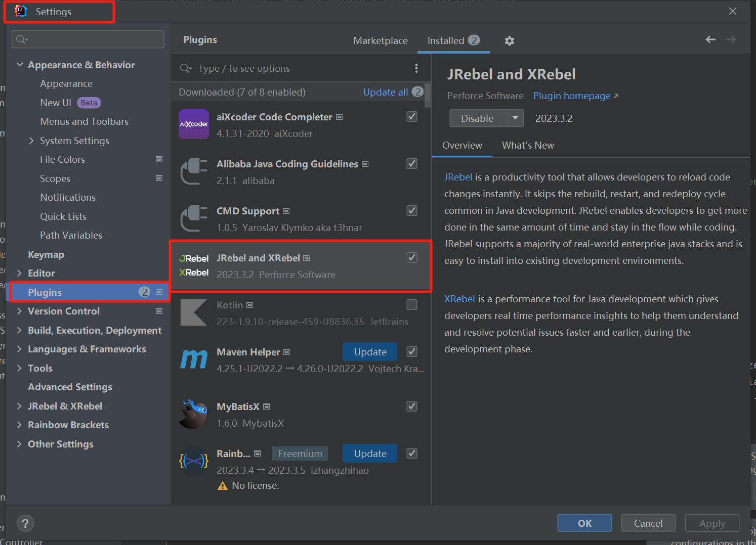Go back with the left arrow icon
756x545 pixels.
click(x=710, y=39)
